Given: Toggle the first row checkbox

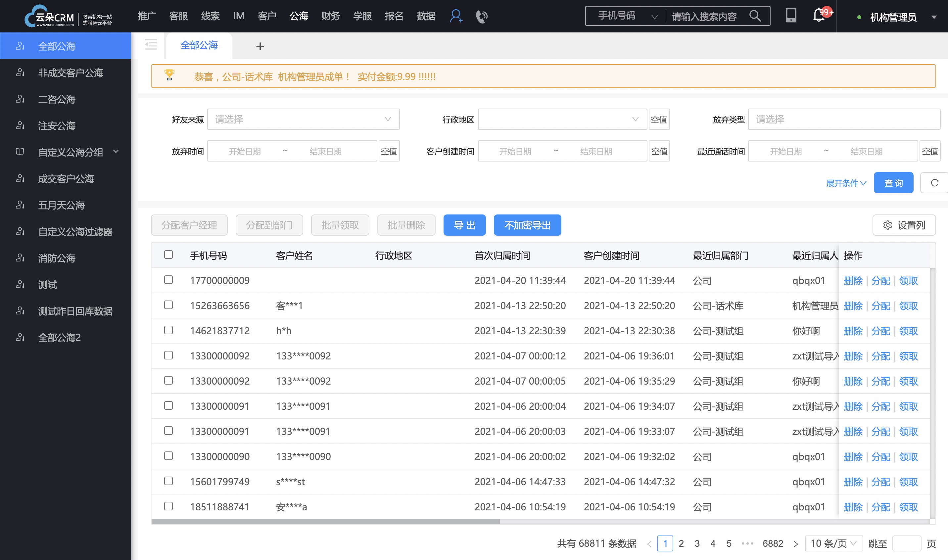Looking at the screenshot, I should (x=169, y=279).
